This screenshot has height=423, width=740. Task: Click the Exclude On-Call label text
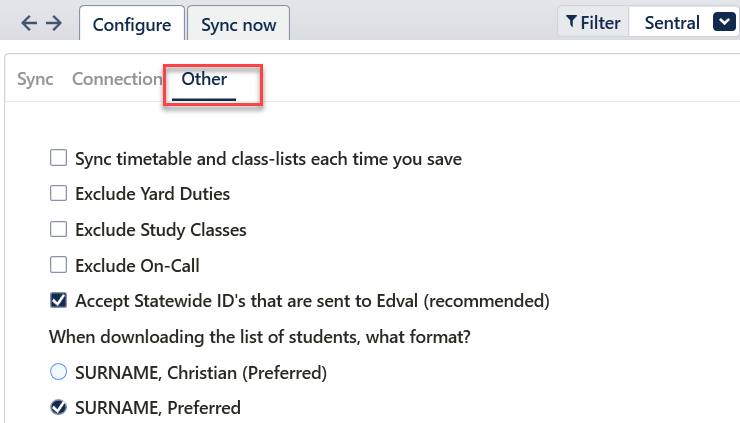coord(137,265)
